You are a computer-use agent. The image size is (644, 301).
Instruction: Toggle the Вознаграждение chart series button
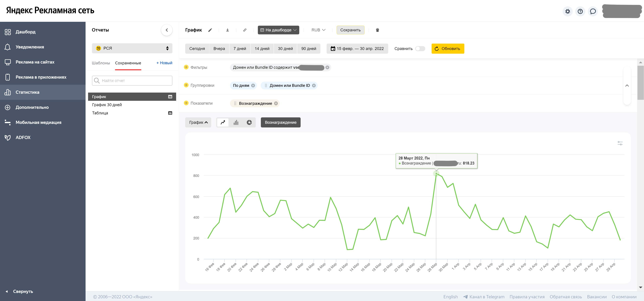coord(280,123)
